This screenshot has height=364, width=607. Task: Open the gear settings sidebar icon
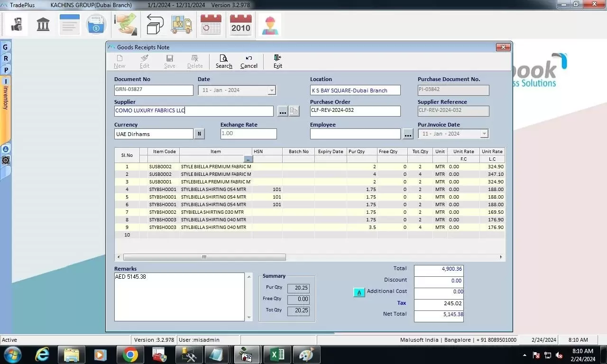click(6, 160)
